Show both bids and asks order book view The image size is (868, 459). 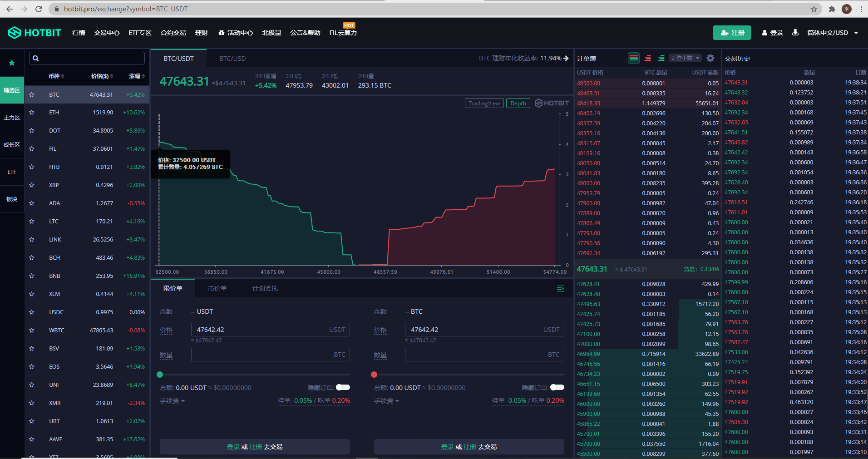click(x=634, y=58)
